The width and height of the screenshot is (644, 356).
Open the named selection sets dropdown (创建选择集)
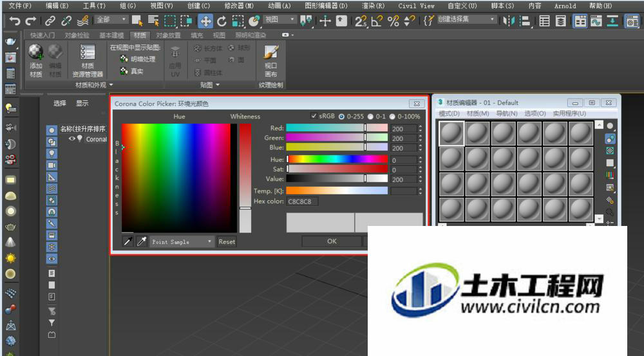[466, 19]
